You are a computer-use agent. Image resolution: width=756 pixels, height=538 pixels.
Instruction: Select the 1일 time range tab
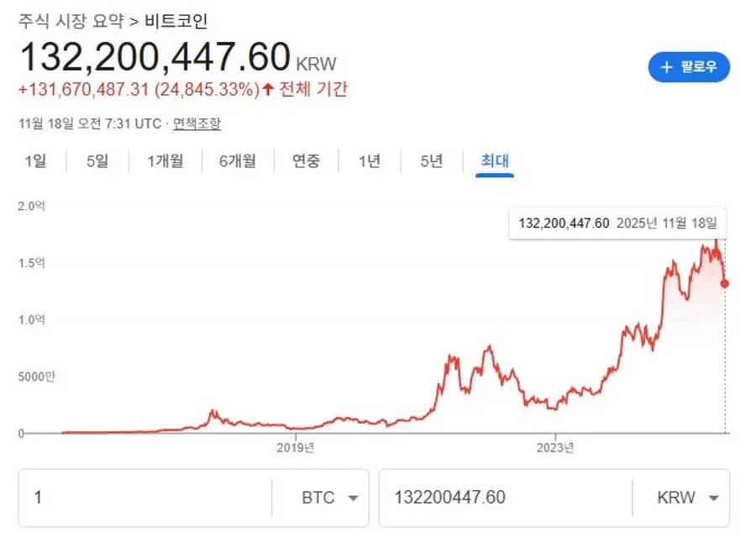[35, 161]
